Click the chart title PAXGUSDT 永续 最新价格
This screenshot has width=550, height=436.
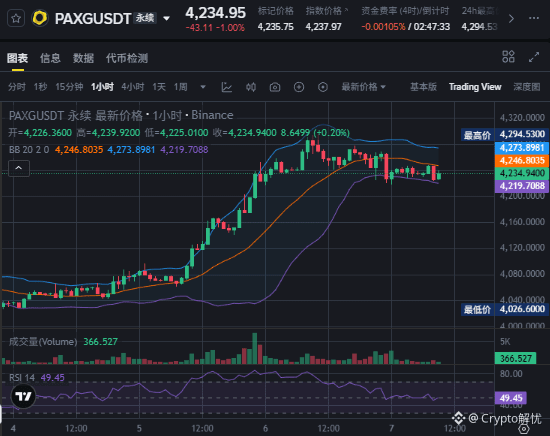coord(76,115)
